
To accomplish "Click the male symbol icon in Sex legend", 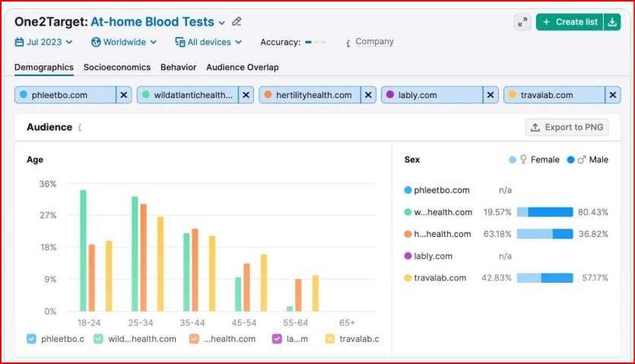I will pyautogui.click(x=582, y=160).
